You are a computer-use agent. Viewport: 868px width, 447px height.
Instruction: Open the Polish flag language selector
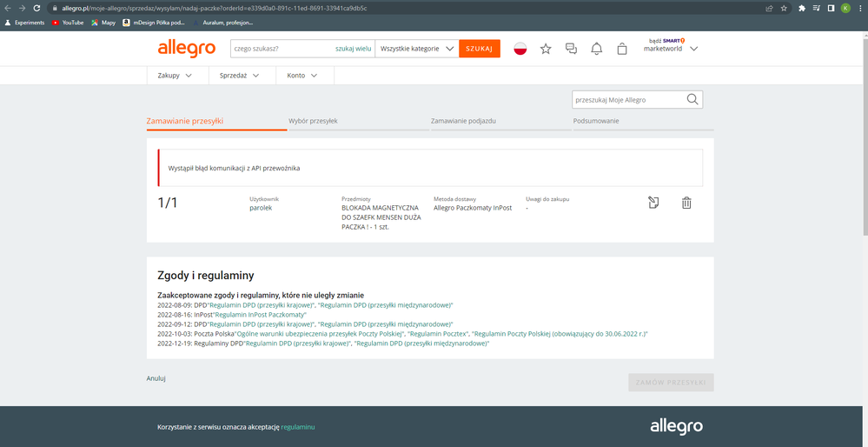(520, 49)
